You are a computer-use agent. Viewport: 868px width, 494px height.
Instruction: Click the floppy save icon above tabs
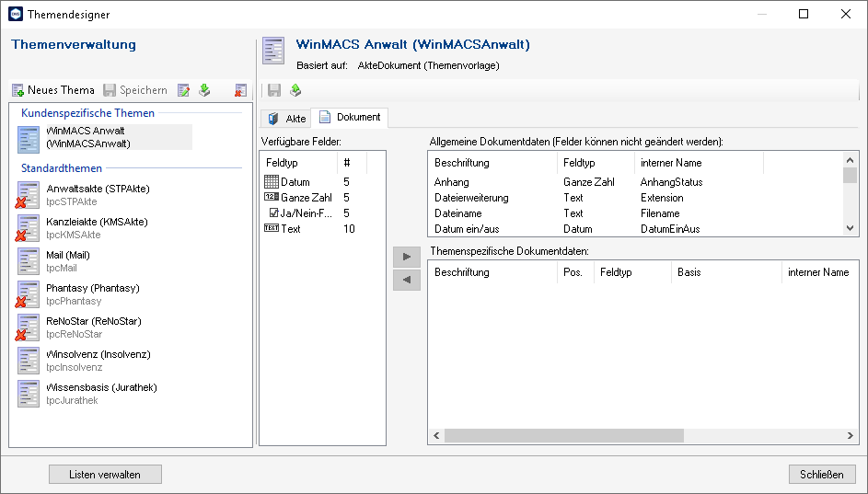(274, 90)
